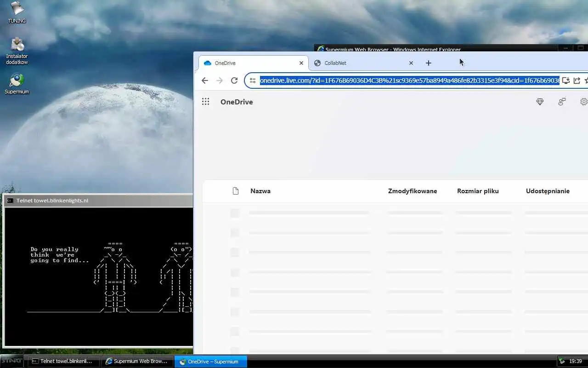Click the people sharing icon in OneDrive header
Image resolution: width=588 pixels, height=368 pixels.
(562, 102)
